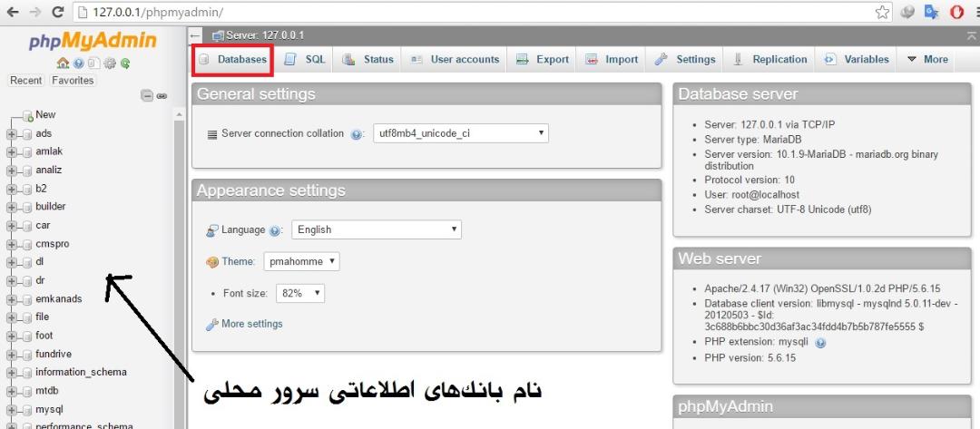980x429 pixels.
Task: Open the Replication tab
Action: tap(770, 59)
